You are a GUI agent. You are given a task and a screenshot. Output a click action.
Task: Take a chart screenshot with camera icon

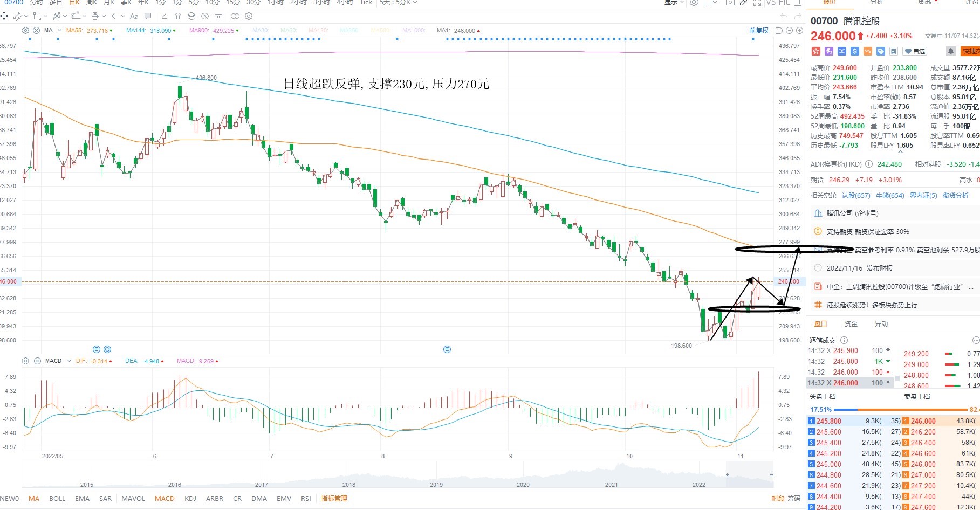[730, 2]
